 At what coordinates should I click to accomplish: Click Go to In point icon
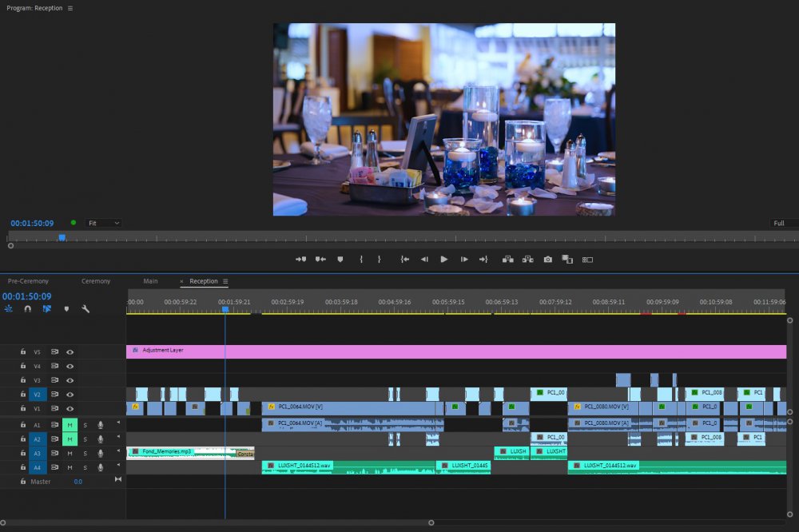click(x=405, y=260)
